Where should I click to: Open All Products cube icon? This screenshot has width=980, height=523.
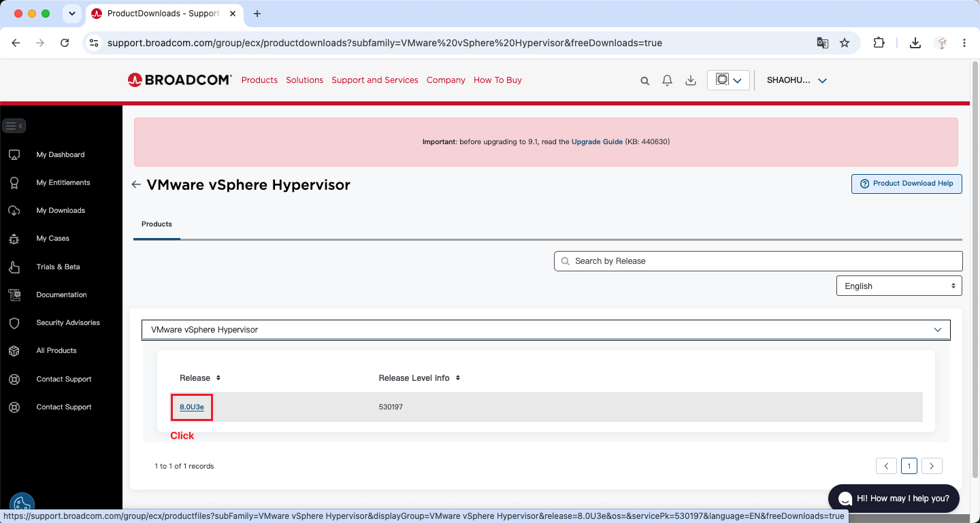point(14,351)
